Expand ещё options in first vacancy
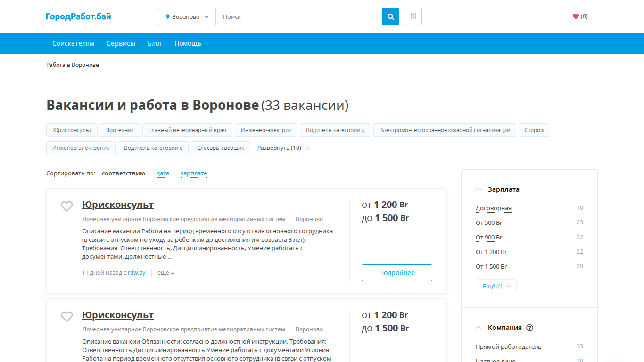Image resolution: width=644 pixels, height=362 pixels. click(x=166, y=273)
